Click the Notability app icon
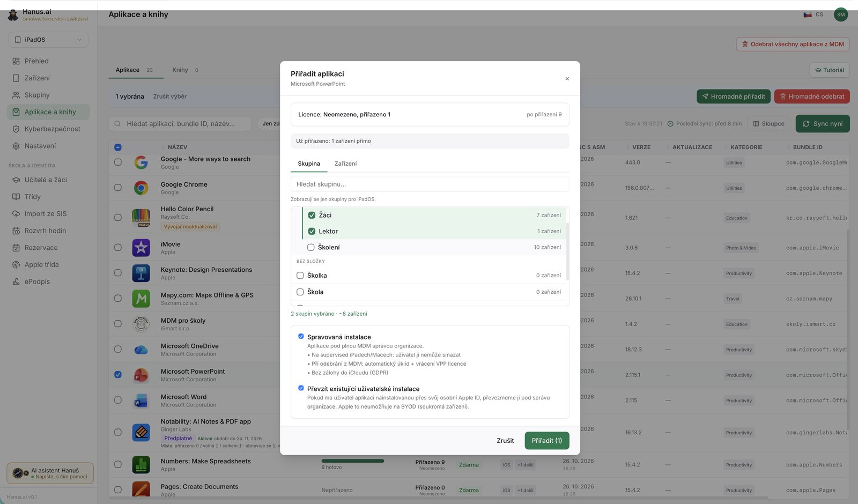This screenshot has height=504, width=858. (x=141, y=432)
